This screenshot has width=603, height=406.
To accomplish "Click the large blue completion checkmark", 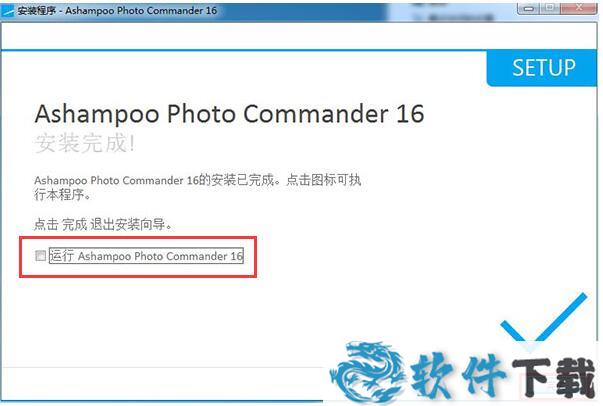I will pyautogui.click(x=544, y=318).
